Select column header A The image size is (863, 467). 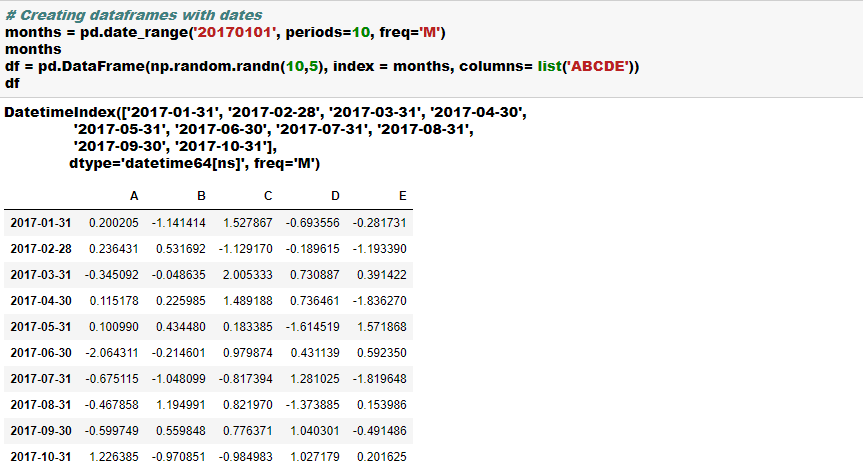click(x=134, y=196)
